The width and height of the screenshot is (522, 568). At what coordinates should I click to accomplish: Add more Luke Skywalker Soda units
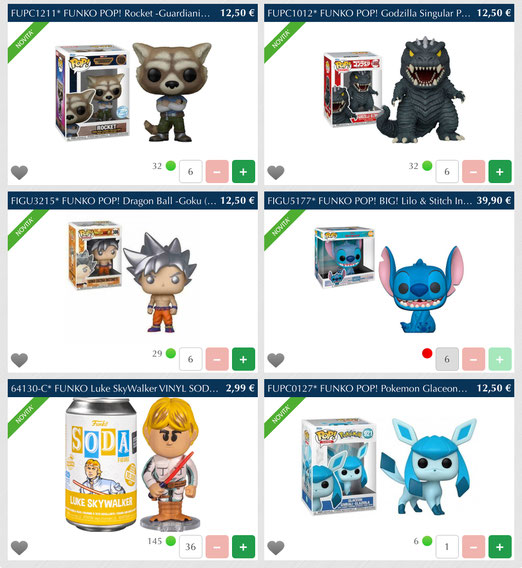243,547
